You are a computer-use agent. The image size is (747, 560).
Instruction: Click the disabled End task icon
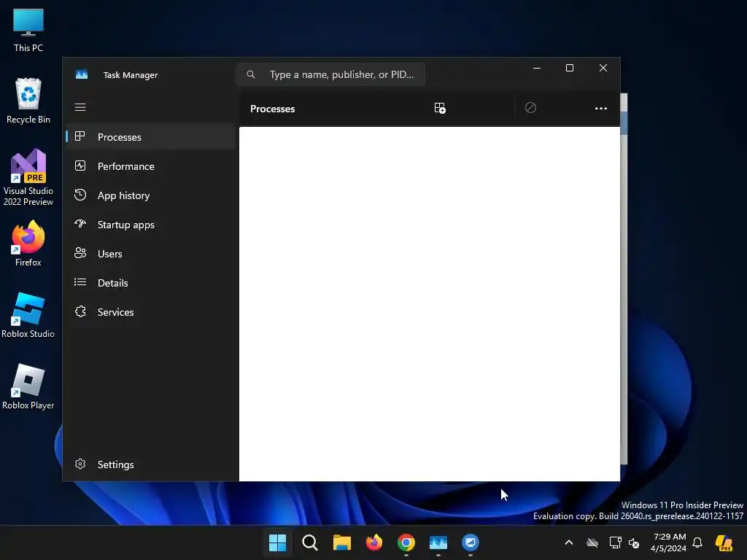[x=530, y=108]
